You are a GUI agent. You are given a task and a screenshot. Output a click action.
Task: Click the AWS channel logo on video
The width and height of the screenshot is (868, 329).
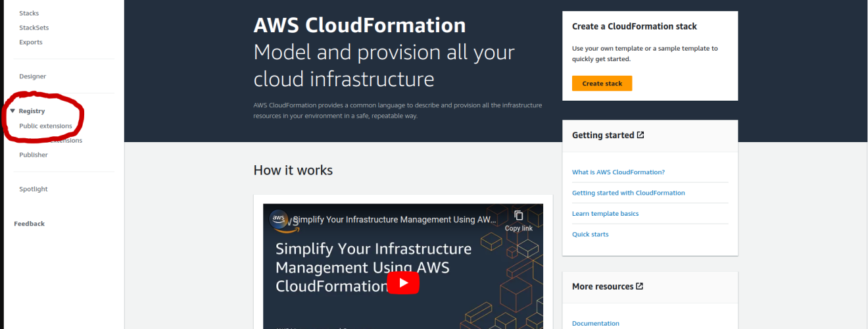coord(279,218)
